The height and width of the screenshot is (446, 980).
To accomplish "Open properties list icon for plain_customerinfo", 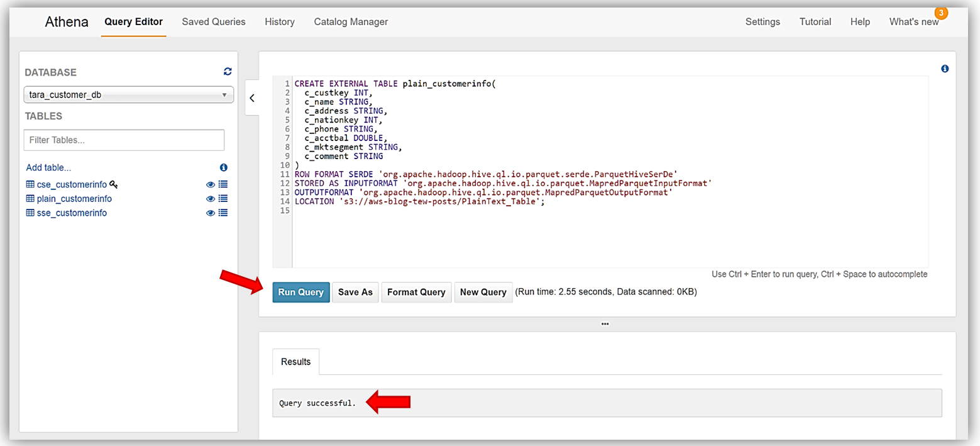I will coord(223,199).
